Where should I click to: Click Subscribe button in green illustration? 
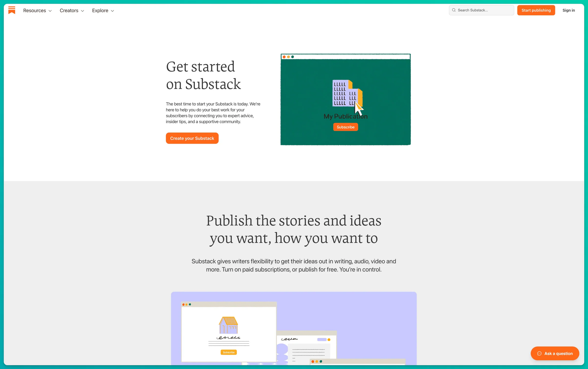[x=345, y=127]
